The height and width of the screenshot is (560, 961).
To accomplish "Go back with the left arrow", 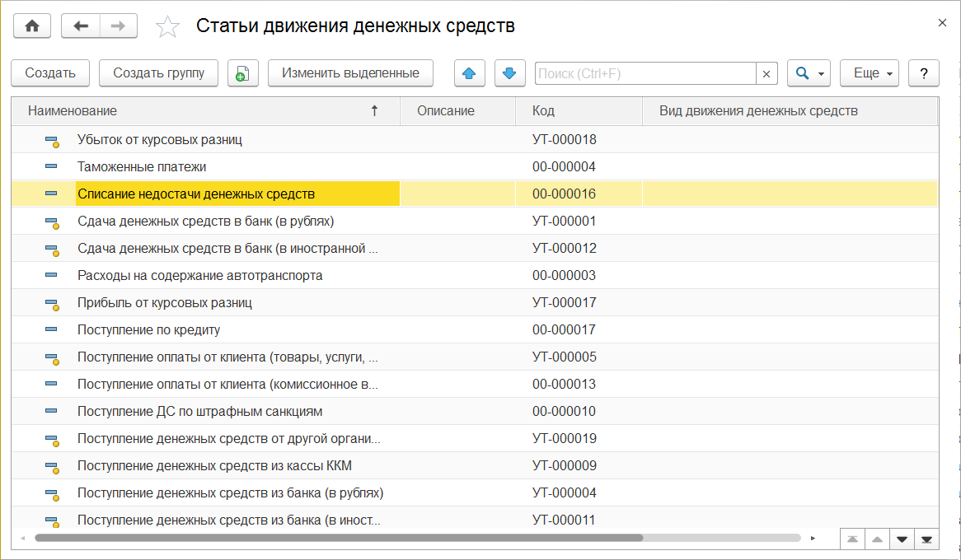I will click(81, 26).
